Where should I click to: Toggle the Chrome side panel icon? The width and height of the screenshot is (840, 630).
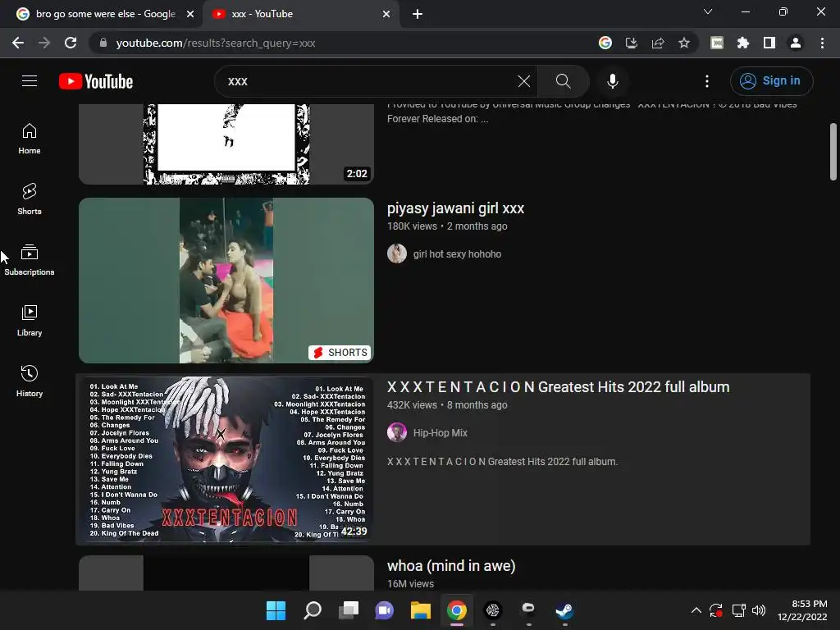tap(769, 43)
